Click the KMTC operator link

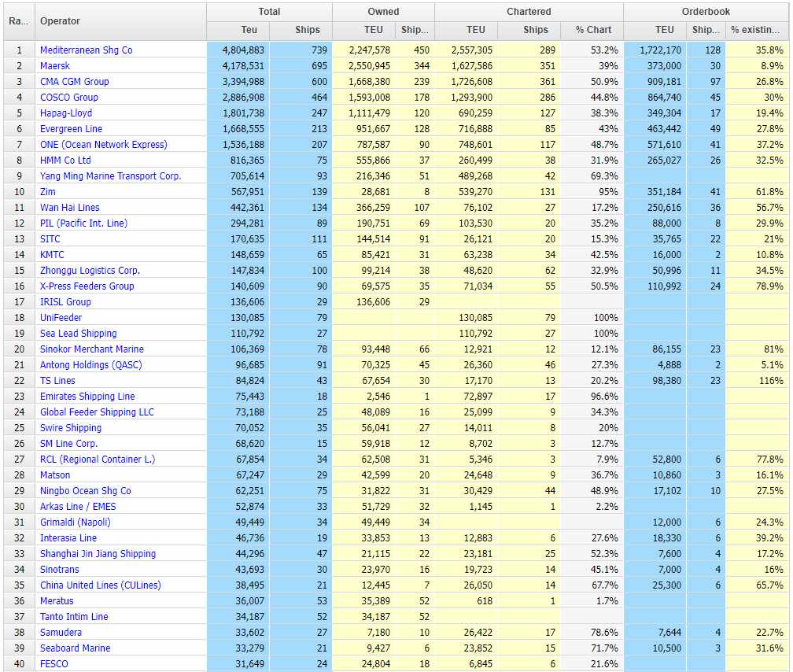pyautogui.click(x=52, y=254)
